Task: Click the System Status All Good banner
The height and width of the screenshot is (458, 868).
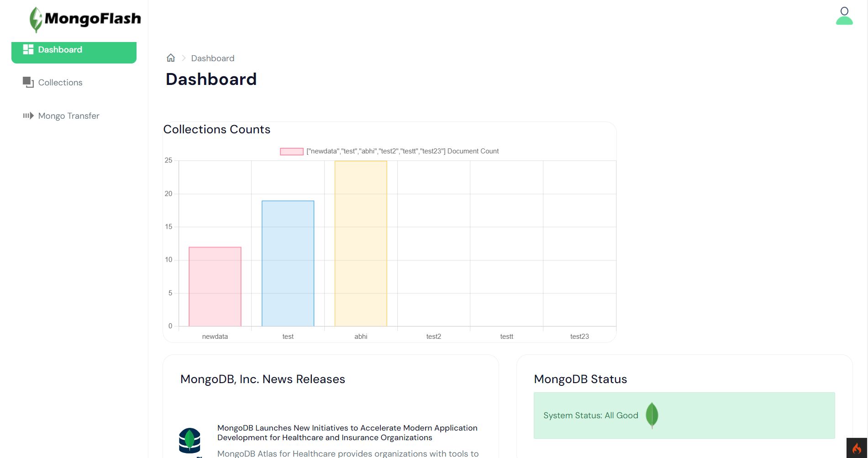Action: pos(684,416)
